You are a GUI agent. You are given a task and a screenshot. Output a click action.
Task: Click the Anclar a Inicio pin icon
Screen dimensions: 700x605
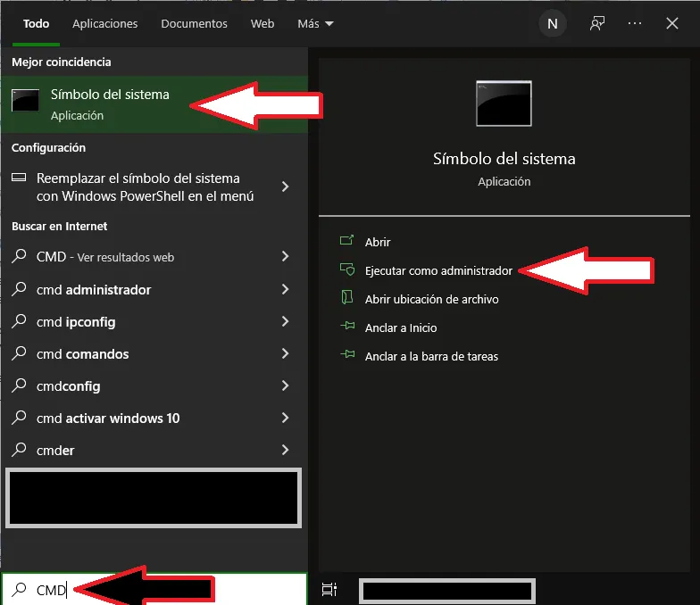[347, 327]
